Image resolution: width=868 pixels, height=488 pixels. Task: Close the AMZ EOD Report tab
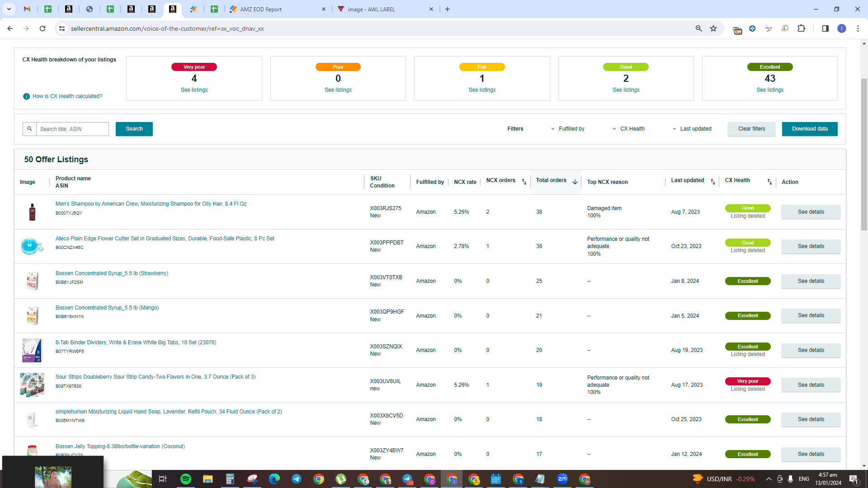pos(324,9)
